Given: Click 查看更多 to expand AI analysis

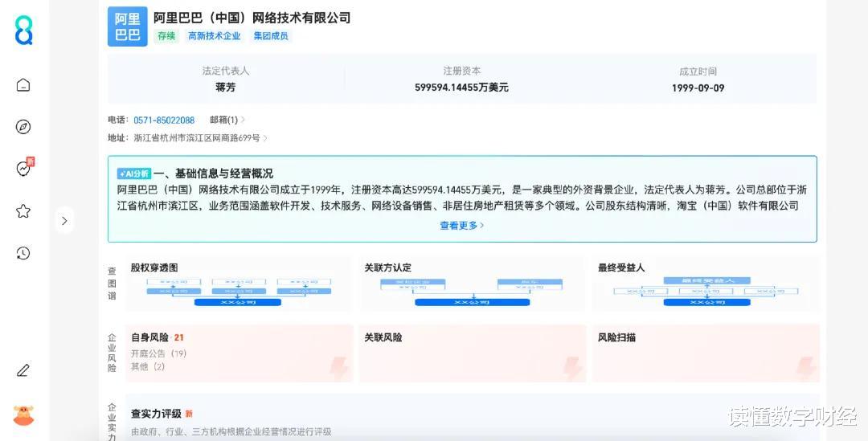Looking at the screenshot, I should pos(461,225).
